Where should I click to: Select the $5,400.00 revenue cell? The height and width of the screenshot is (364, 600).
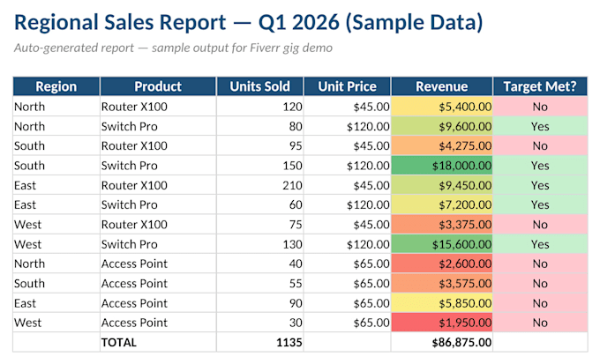(441, 107)
